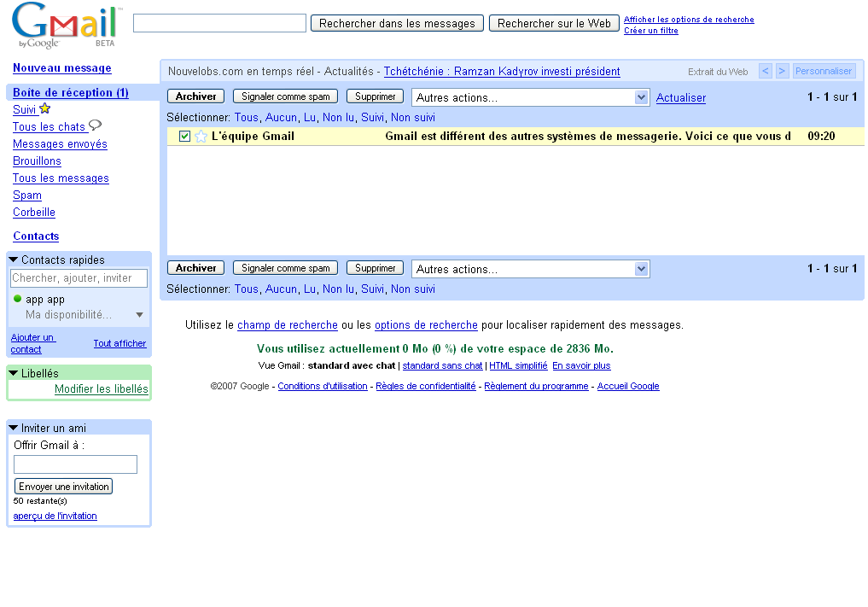Switch to HTML simplifié view

tap(518, 365)
